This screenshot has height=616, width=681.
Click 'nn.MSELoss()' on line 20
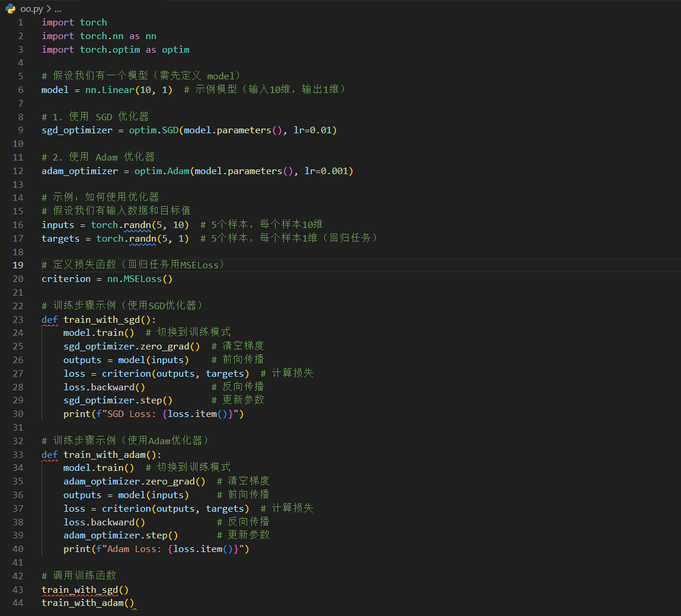(x=140, y=279)
